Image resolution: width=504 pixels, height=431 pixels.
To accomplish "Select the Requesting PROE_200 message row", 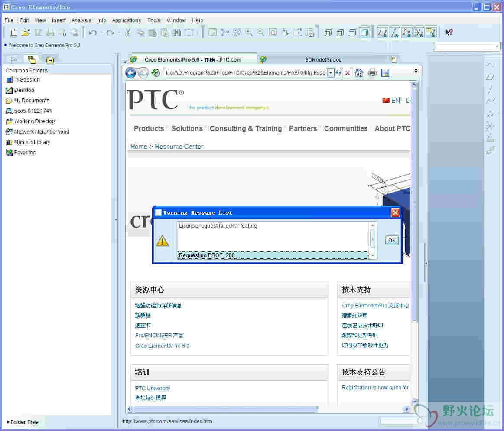I will point(272,255).
